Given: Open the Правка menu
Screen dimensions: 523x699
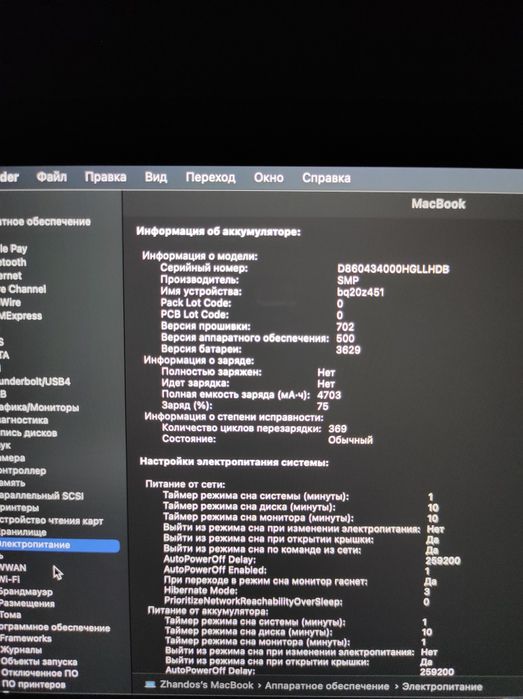Looking at the screenshot, I should (x=106, y=177).
